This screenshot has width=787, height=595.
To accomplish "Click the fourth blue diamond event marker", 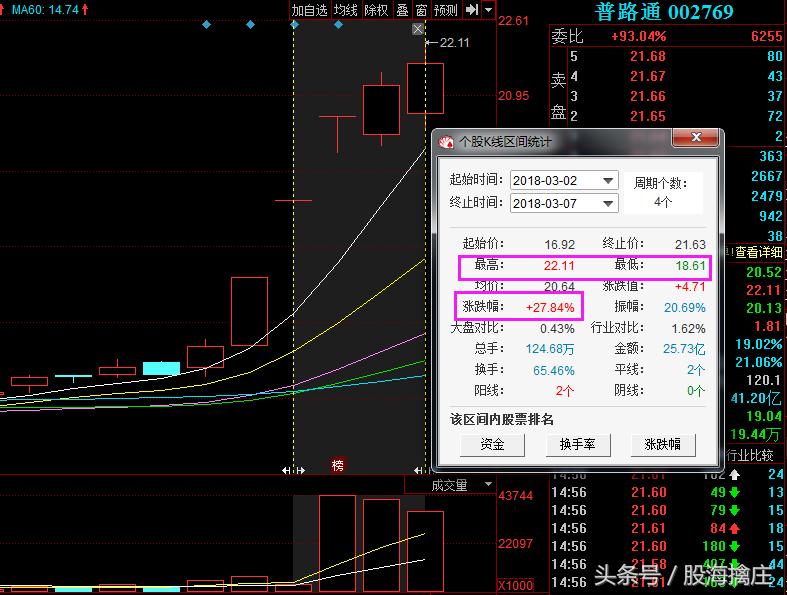I will [x=339, y=24].
